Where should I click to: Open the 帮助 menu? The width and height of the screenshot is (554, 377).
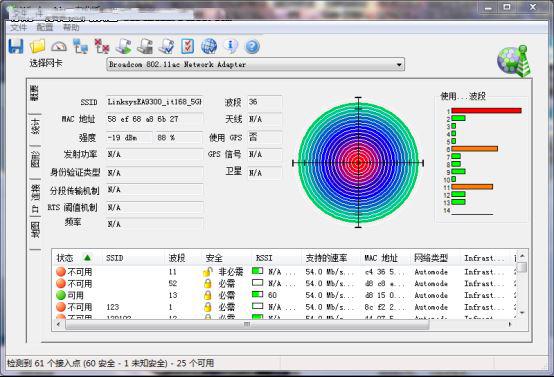click(71, 28)
